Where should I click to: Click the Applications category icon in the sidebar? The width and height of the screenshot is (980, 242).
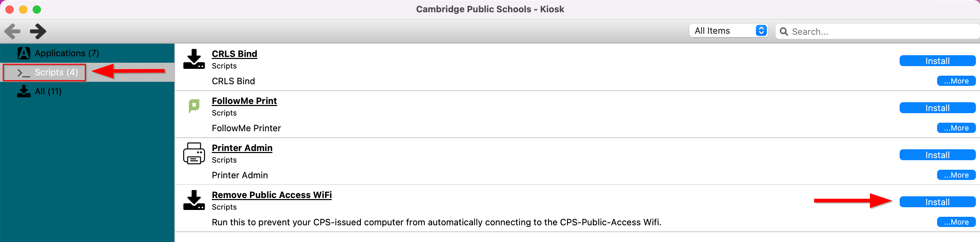pyautogui.click(x=23, y=53)
